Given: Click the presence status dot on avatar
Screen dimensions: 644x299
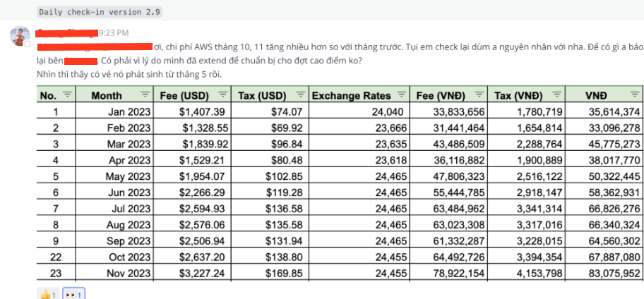Looking at the screenshot, I should tap(28, 44).
